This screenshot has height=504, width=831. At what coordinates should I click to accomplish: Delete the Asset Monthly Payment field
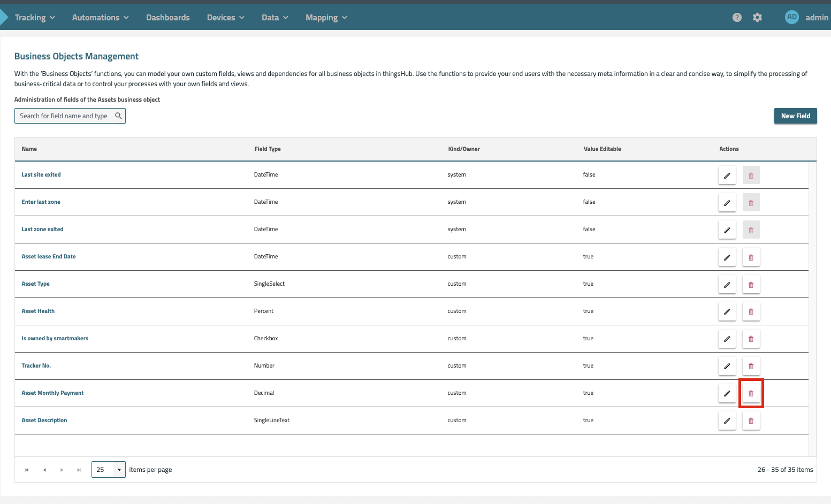751,393
